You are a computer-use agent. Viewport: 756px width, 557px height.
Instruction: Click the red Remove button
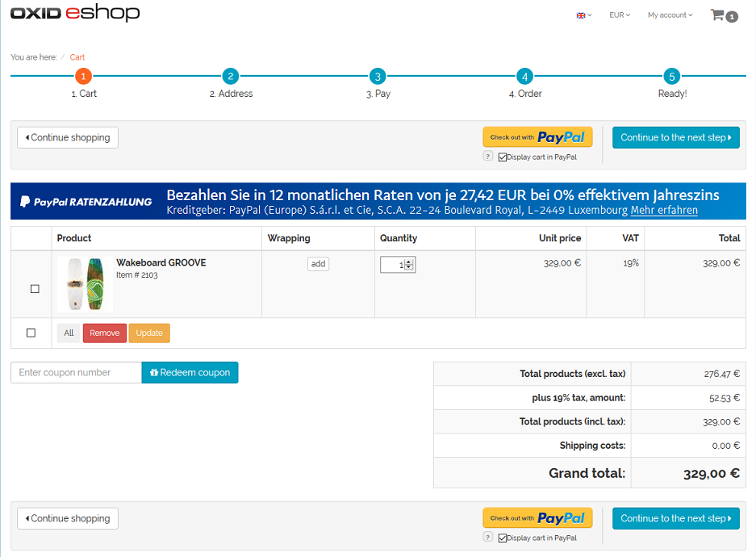(x=105, y=333)
